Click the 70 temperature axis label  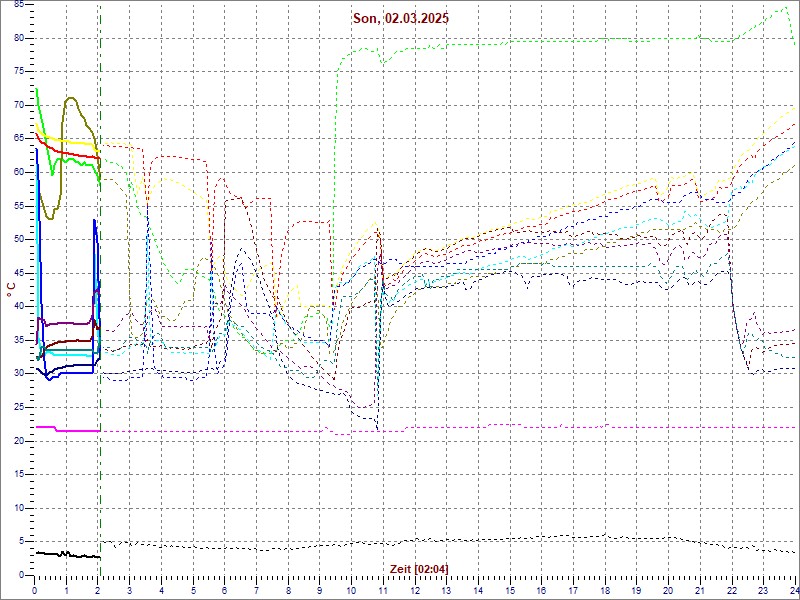point(19,106)
